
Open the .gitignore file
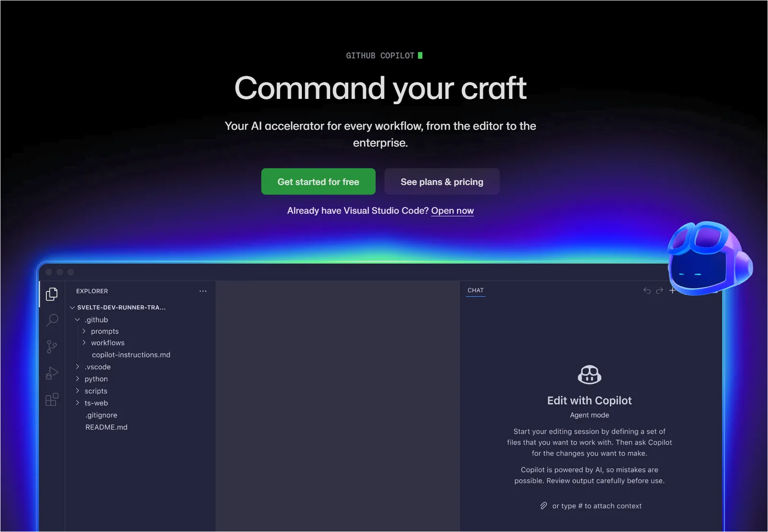101,415
